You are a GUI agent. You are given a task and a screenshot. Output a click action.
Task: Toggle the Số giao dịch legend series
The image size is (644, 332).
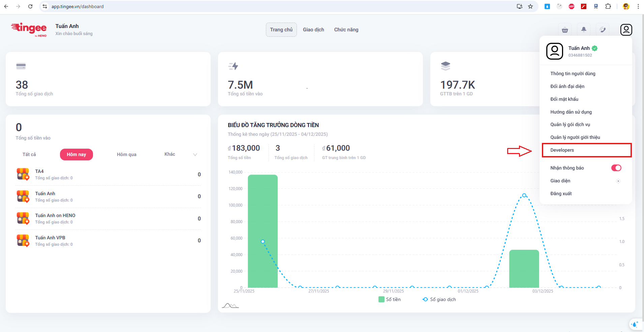point(439,299)
